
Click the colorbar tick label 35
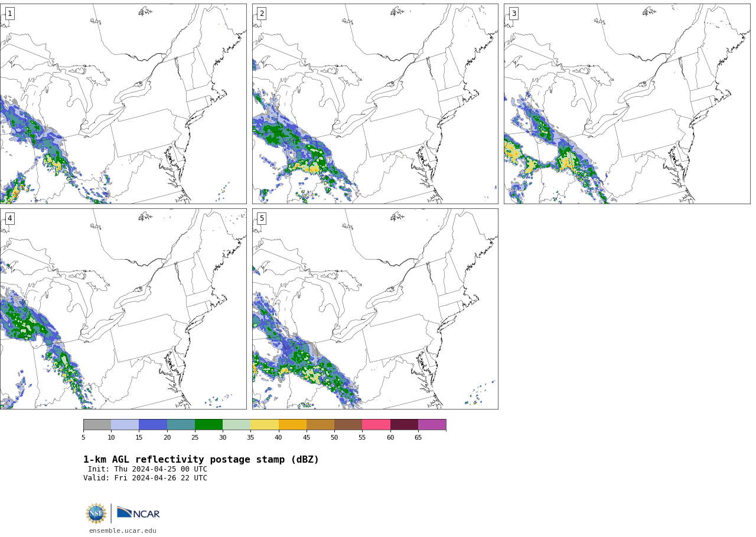(x=250, y=437)
